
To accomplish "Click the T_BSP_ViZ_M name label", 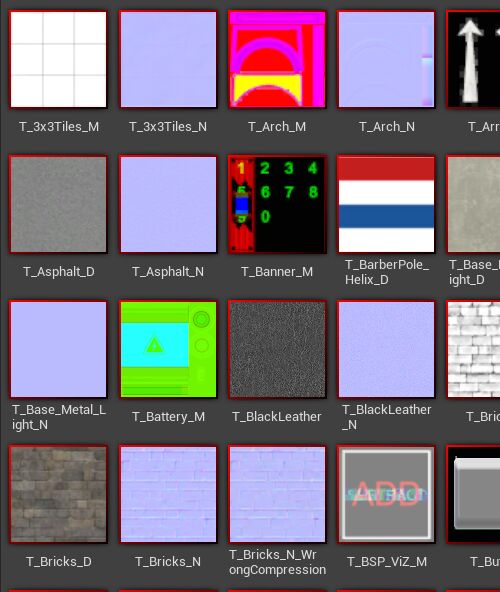I will pos(387,562).
